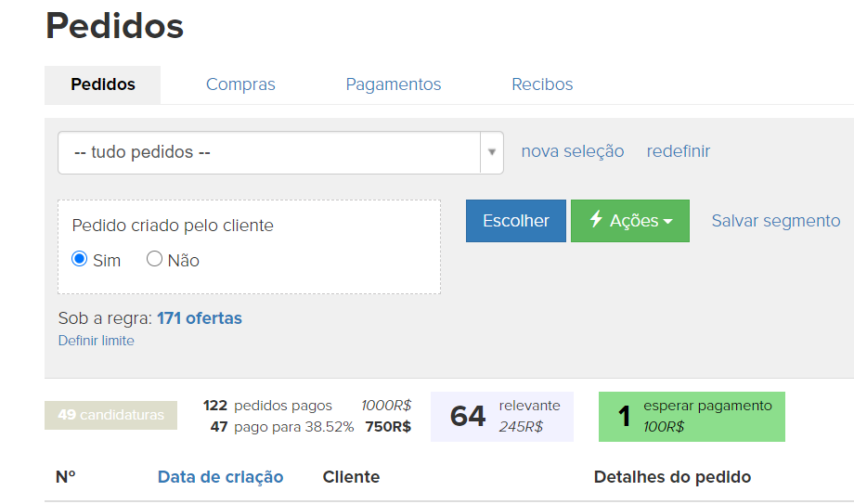Select the '64 relevante' summary box
The height and width of the screenshot is (504, 854).
point(502,417)
